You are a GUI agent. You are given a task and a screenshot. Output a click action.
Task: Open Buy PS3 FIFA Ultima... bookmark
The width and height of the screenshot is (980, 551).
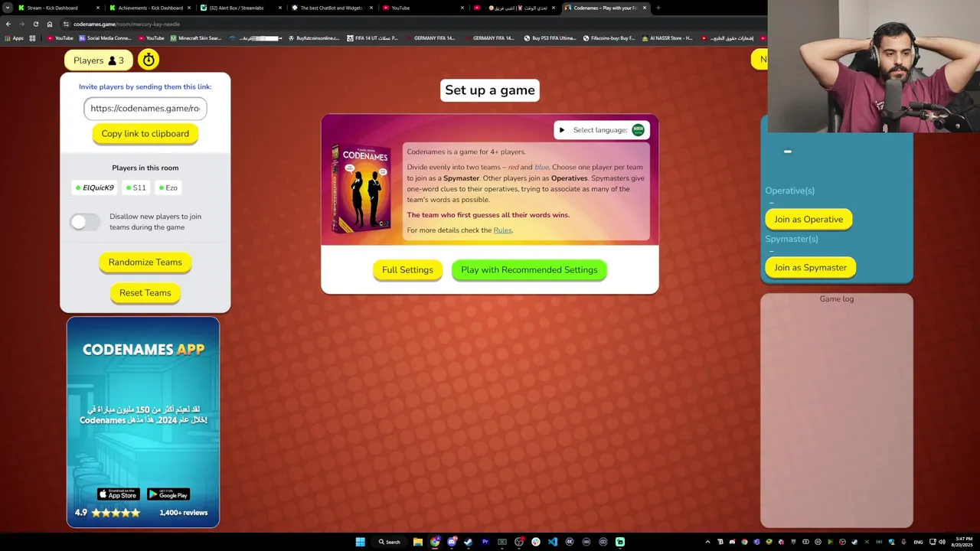pyautogui.click(x=550, y=38)
